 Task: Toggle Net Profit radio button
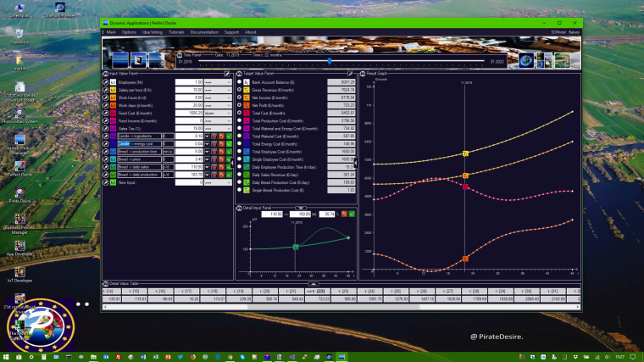239,105
